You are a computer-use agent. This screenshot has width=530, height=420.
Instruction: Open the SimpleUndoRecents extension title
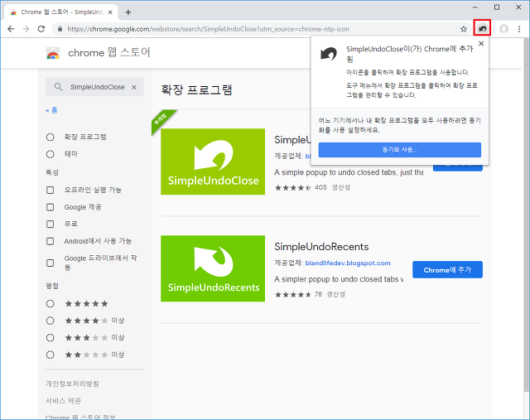[321, 247]
